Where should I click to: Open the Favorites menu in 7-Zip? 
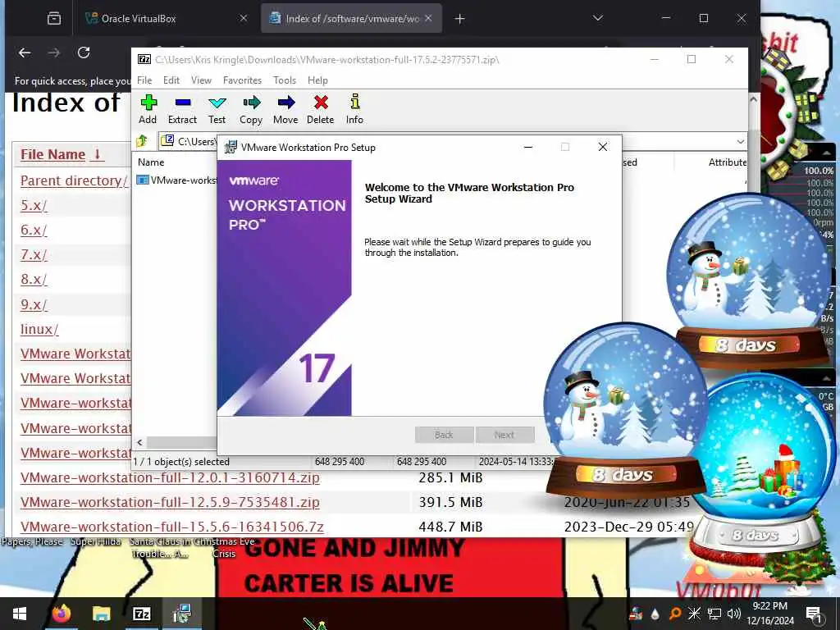[242, 80]
